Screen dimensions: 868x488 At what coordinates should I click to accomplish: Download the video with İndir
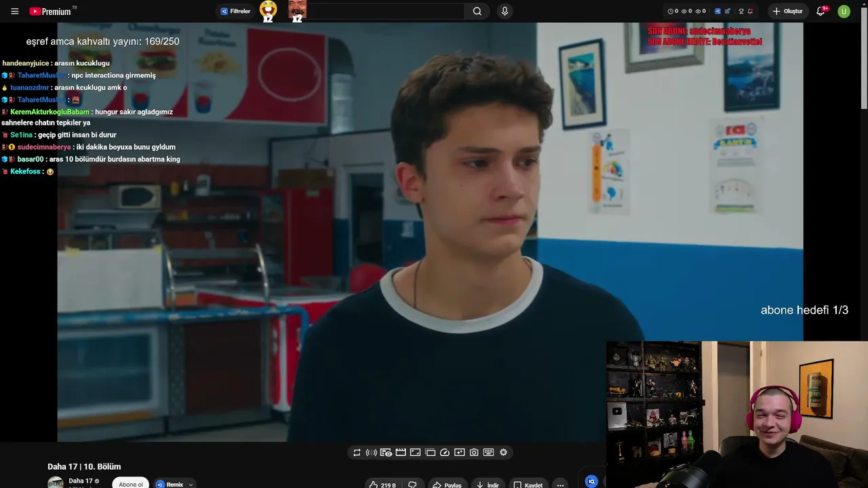(488, 485)
